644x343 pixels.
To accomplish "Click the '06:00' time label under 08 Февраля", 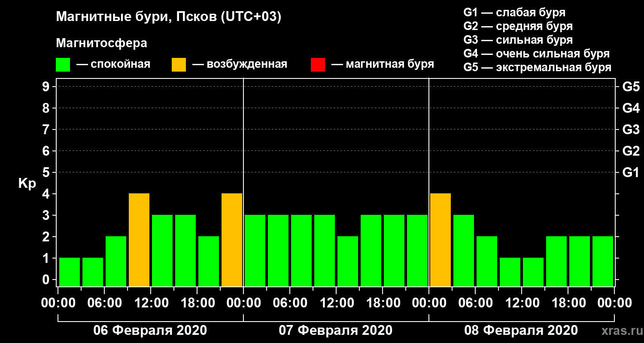I will 475,303.
